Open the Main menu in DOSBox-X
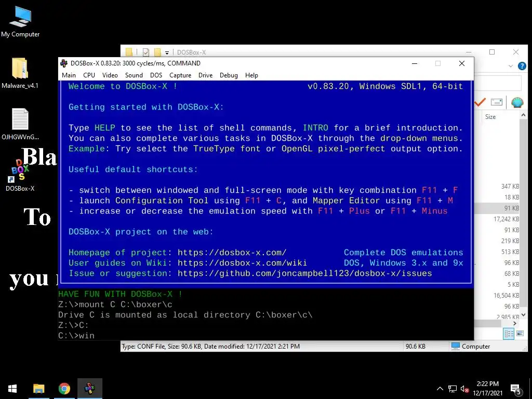The height and width of the screenshot is (399, 532). [69, 75]
